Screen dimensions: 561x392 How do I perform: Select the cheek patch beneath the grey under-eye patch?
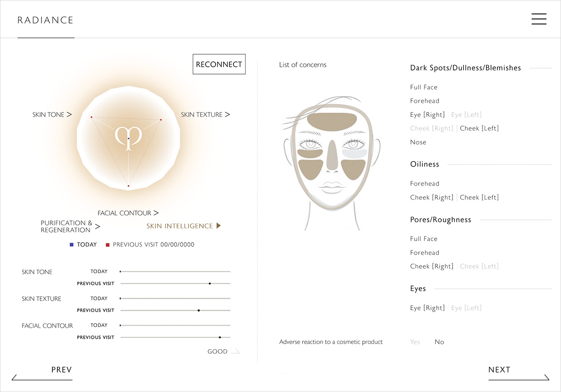point(353,169)
